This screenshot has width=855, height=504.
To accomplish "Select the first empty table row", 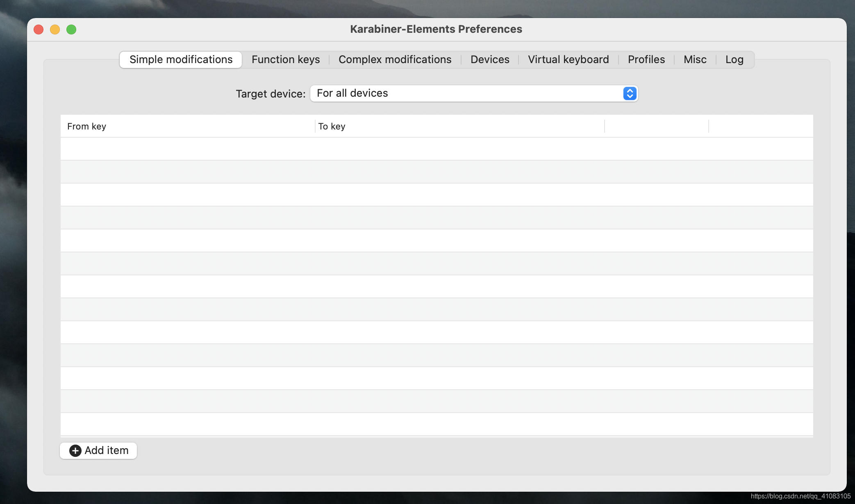I will click(437, 149).
